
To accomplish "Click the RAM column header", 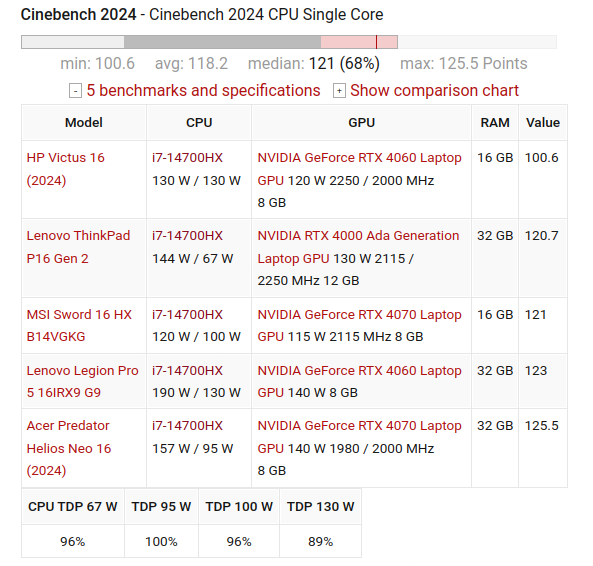I will coord(495,123).
